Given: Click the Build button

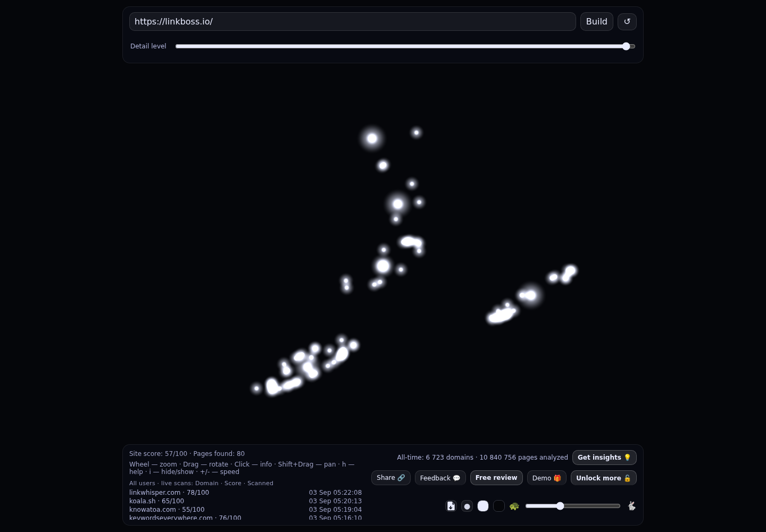Looking at the screenshot, I should point(597,22).
